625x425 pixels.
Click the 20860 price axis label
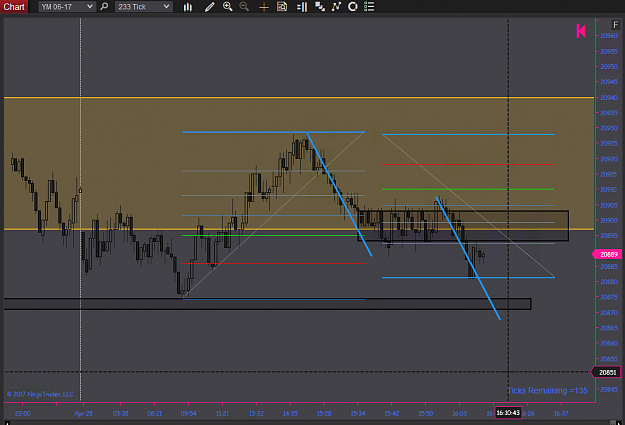pyautogui.click(x=609, y=343)
